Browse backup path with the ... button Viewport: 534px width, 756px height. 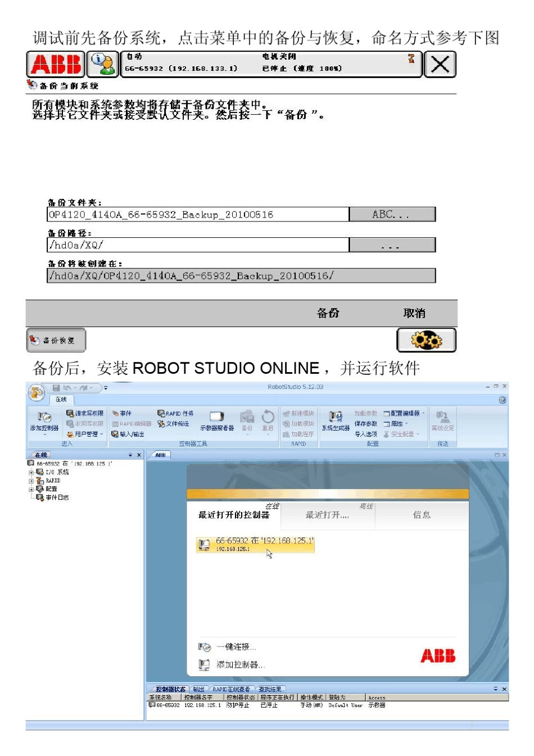pyautogui.click(x=392, y=245)
